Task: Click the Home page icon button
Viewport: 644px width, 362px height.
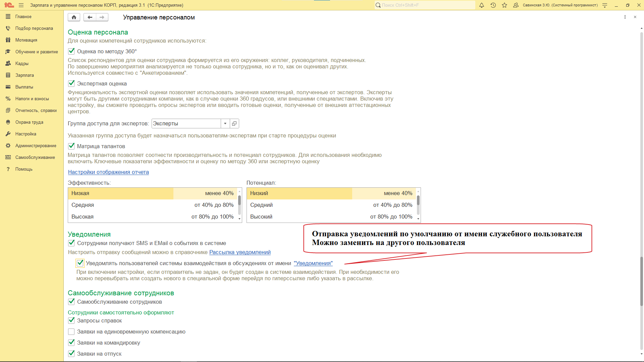Action: pos(74,17)
